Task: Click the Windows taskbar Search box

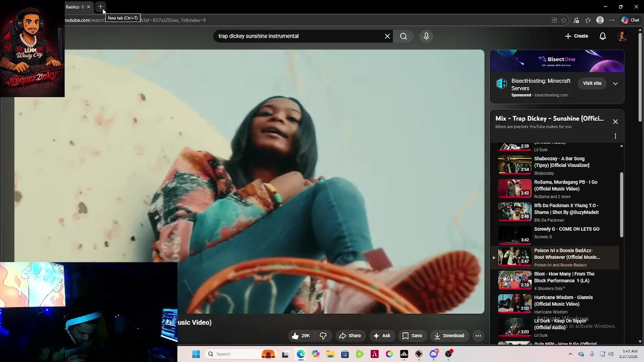Action: (x=240, y=354)
